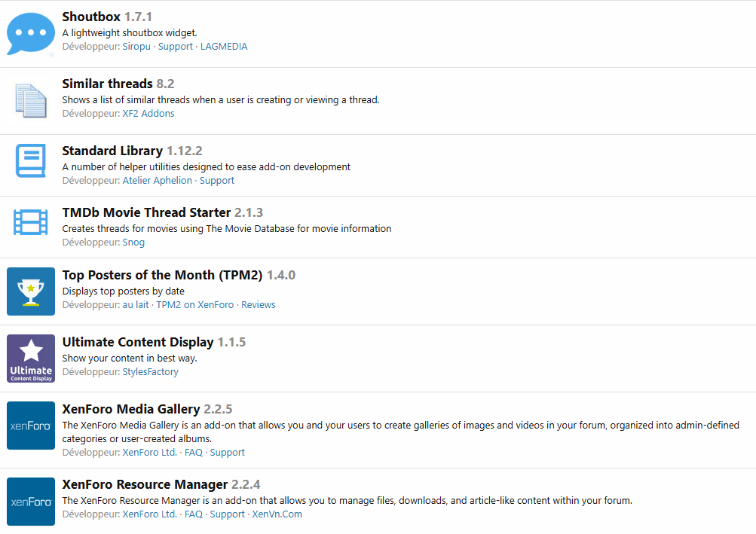Click the Shoutbox version number 1.7.1
Screen dimensions: 756x534
point(139,17)
